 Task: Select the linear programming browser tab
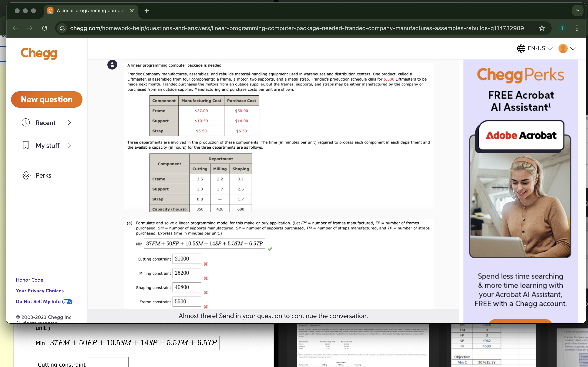point(90,10)
